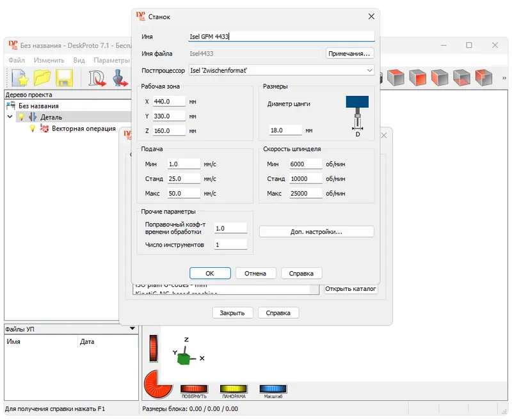Click the Диаметр цанги value field
Image resolution: width=512 pixels, height=420 pixels.
pyautogui.click(x=285, y=130)
